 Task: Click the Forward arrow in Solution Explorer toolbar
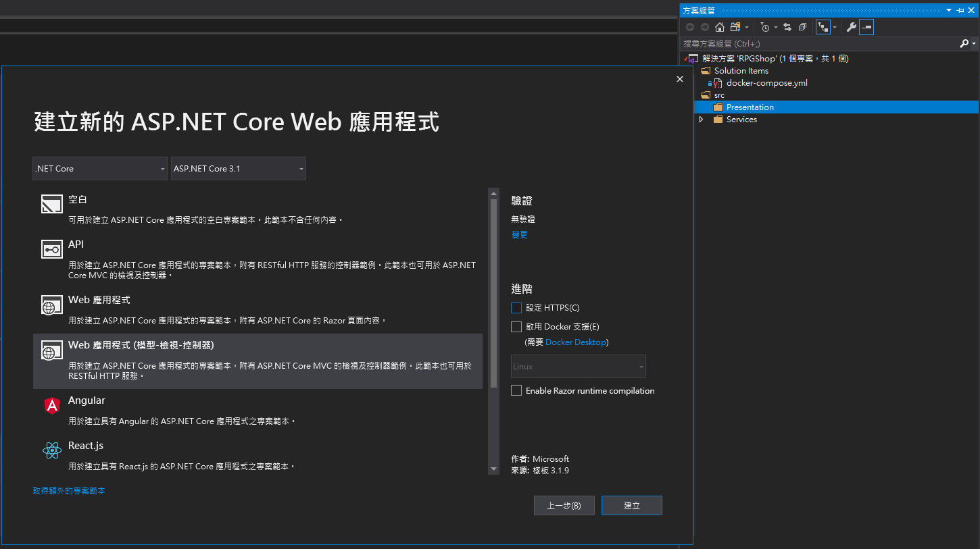coord(705,27)
